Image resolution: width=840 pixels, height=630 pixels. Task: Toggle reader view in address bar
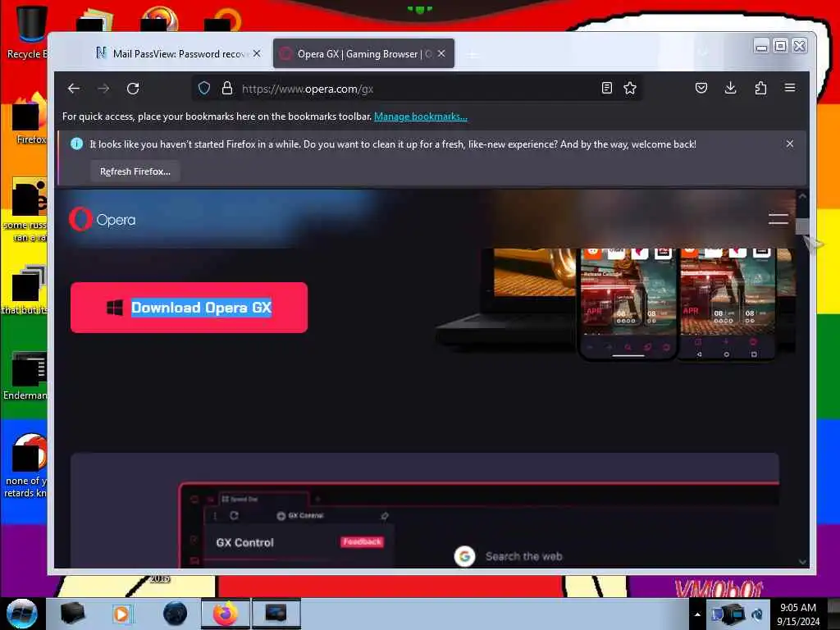pyautogui.click(x=606, y=88)
